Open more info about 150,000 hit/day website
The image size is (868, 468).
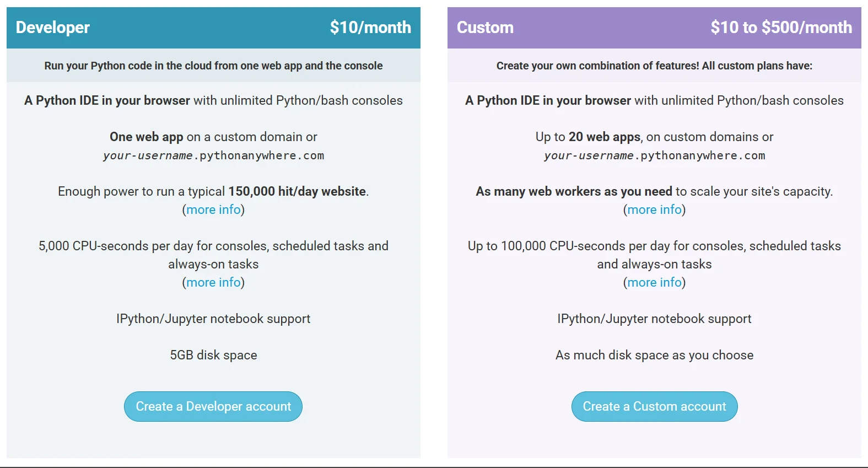[x=213, y=209]
